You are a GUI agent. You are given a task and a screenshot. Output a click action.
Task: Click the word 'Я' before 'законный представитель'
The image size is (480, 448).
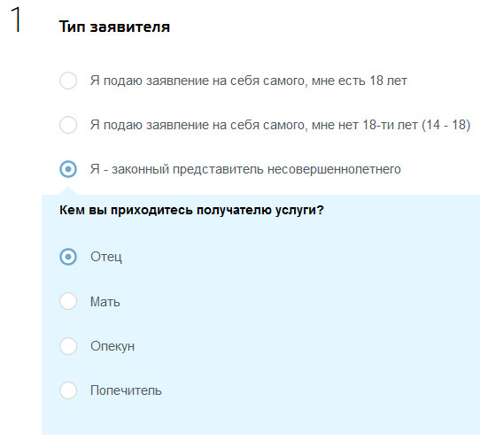point(95,169)
